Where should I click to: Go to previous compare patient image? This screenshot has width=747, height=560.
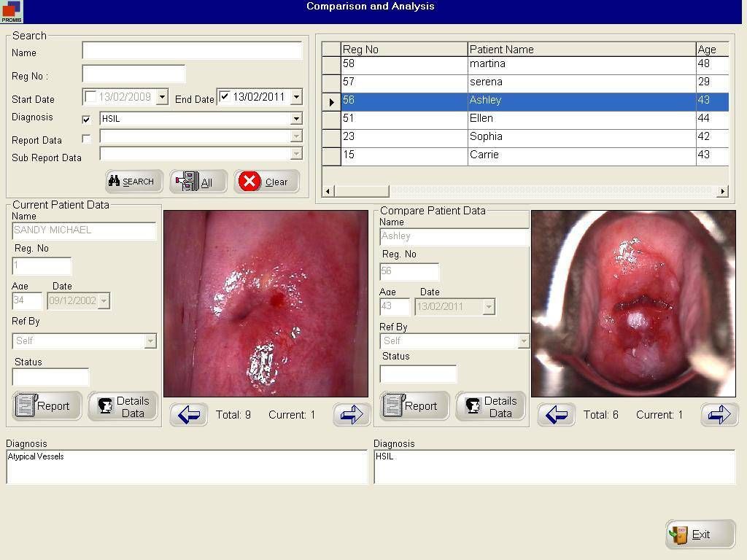click(556, 415)
